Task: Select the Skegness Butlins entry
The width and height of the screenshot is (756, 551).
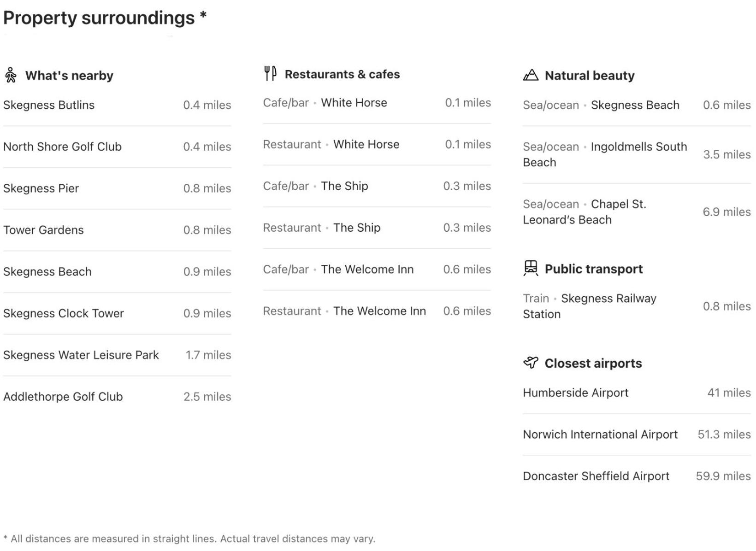Action: coord(117,105)
